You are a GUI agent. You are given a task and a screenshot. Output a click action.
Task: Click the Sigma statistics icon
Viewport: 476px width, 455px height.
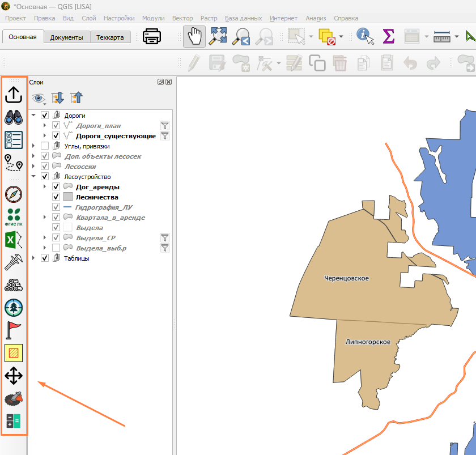389,36
